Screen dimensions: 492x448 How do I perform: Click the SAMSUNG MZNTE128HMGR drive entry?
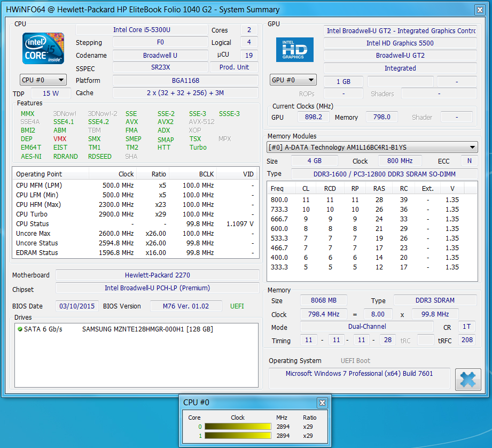click(x=147, y=329)
